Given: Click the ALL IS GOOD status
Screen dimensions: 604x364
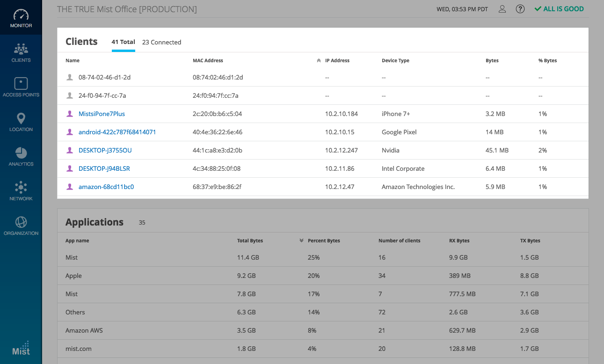Looking at the screenshot, I should click(x=559, y=9).
